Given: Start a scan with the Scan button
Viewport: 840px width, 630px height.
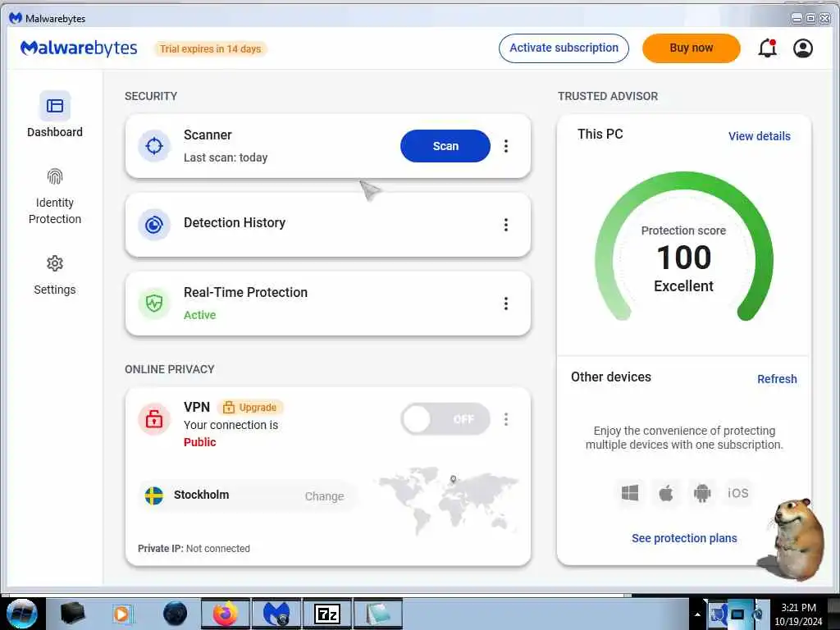Looking at the screenshot, I should 445,146.
